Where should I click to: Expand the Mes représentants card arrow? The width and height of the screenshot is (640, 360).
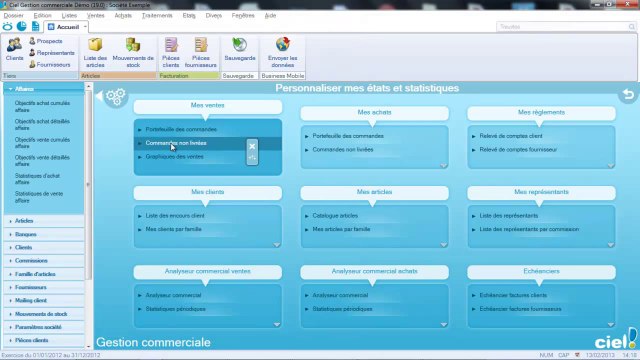[x=611, y=245]
